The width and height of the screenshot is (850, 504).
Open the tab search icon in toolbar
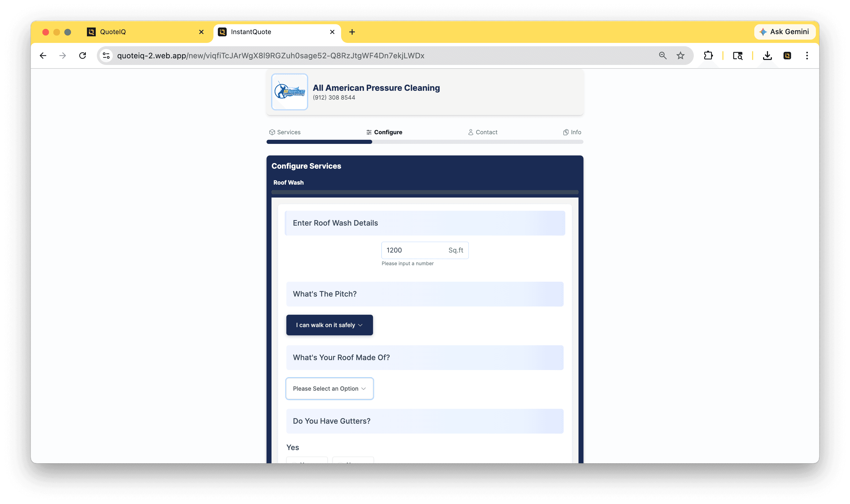[x=737, y=55]
